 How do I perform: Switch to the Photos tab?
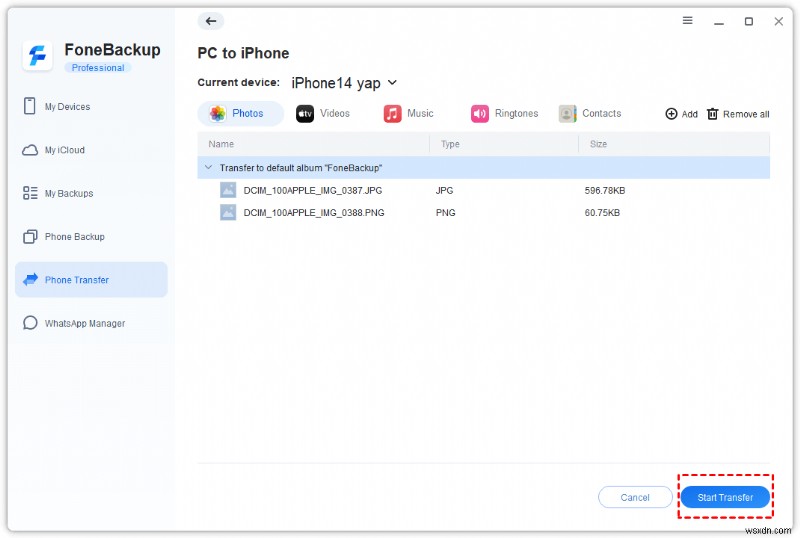(x=240, y=113)
